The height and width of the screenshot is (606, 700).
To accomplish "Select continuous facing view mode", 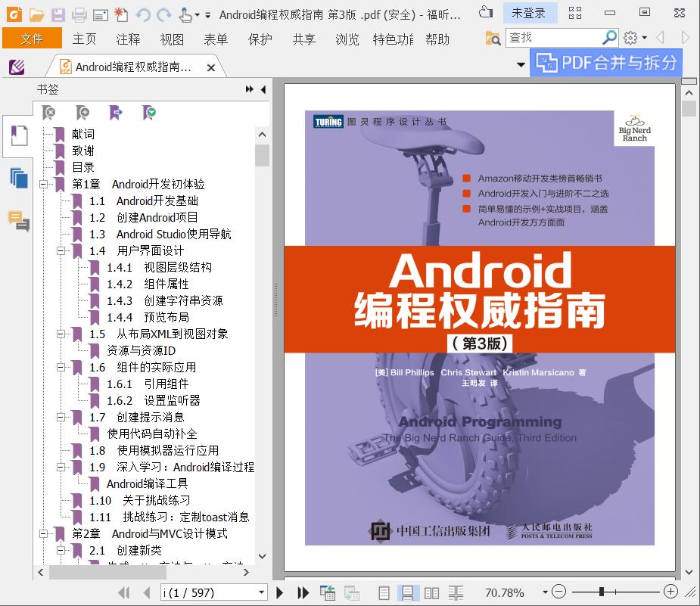I will 456,592.
